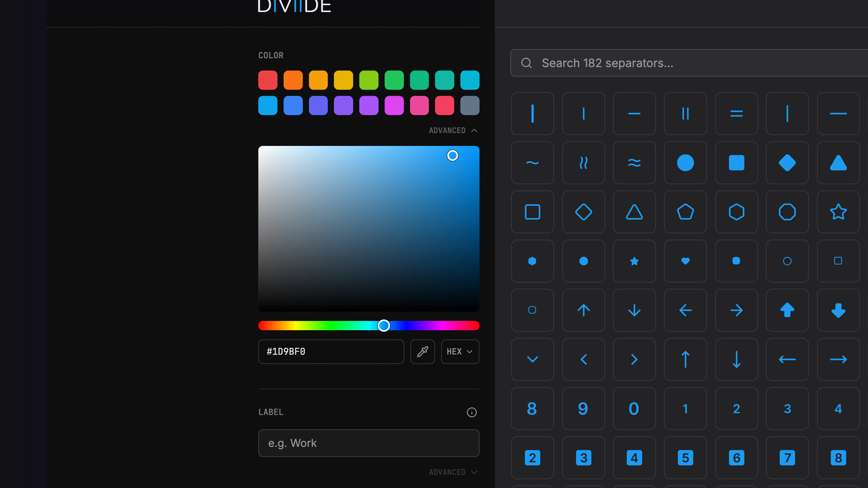This screenshot has height=488, width=868.
Task: Select the large number 0 separator
Action: (634, 408)
